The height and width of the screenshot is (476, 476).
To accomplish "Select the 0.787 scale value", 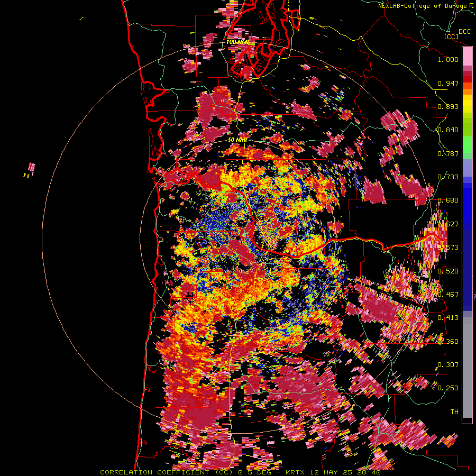I will (x=448, y=153).
